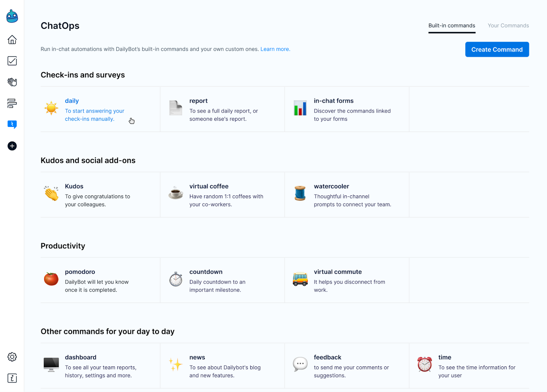Click the computer monitor dashboard icon
Viewport: 547px width, 392px height.
[51, 365]
